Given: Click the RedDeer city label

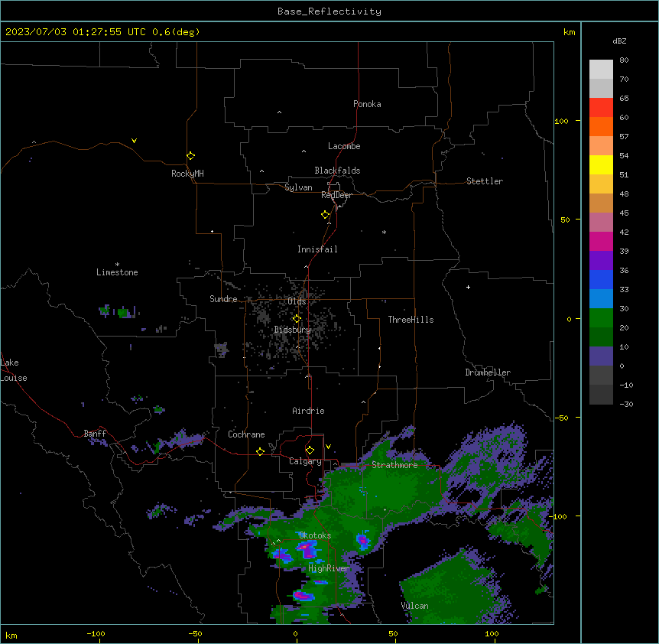Looking at the screenshot, I should (x=336, y=195).
